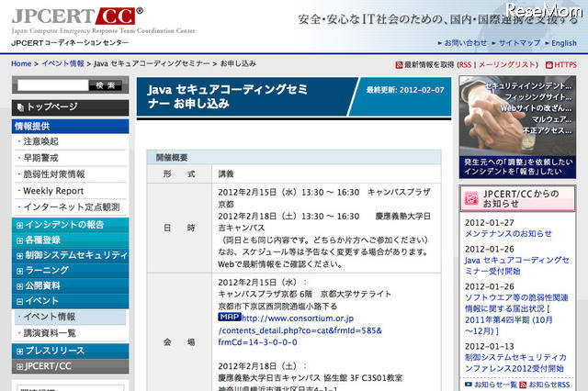This screenshot has height=391, width=588.
Task: Expand the インシデントの報告 section
Action: click(x=19, y=226)
